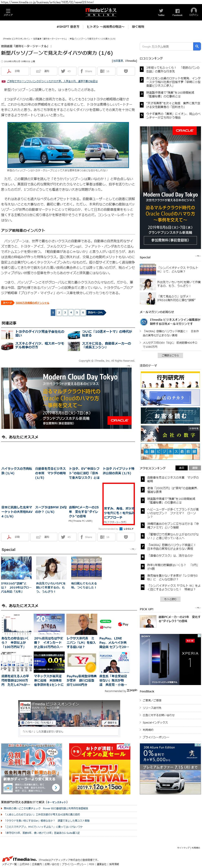
Task: Open トヨタ ハイブリッド特許公開の真実 recommendation
Action: click(x=118, y=471)
